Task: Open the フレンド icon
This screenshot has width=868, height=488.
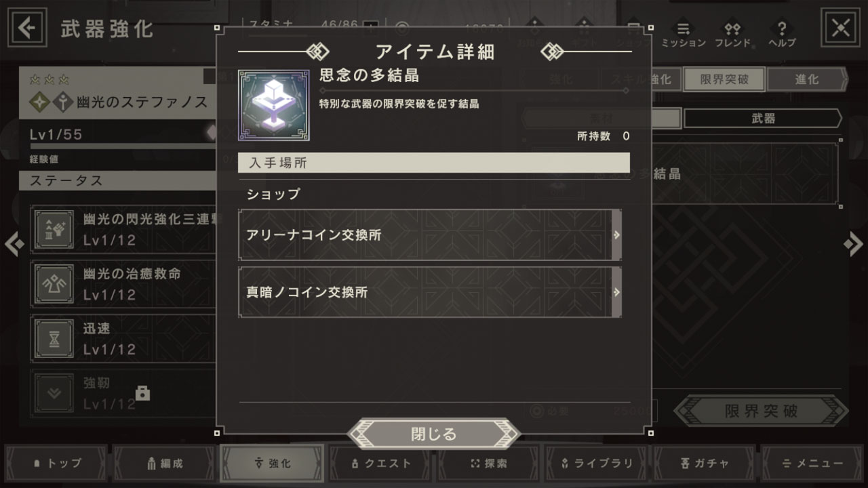Action: pyautogui.click(x=732, y=34)
